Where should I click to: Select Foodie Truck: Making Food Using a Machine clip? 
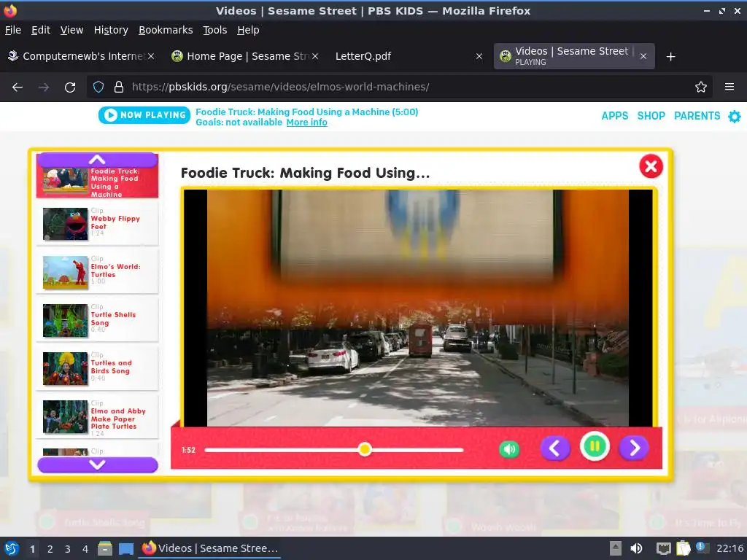click(x=97, y=182)
